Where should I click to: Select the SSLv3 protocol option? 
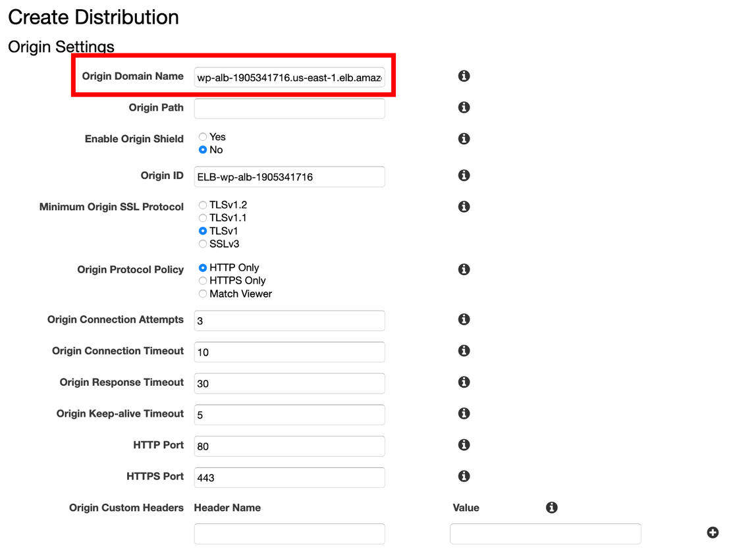(x=203, y=244)
